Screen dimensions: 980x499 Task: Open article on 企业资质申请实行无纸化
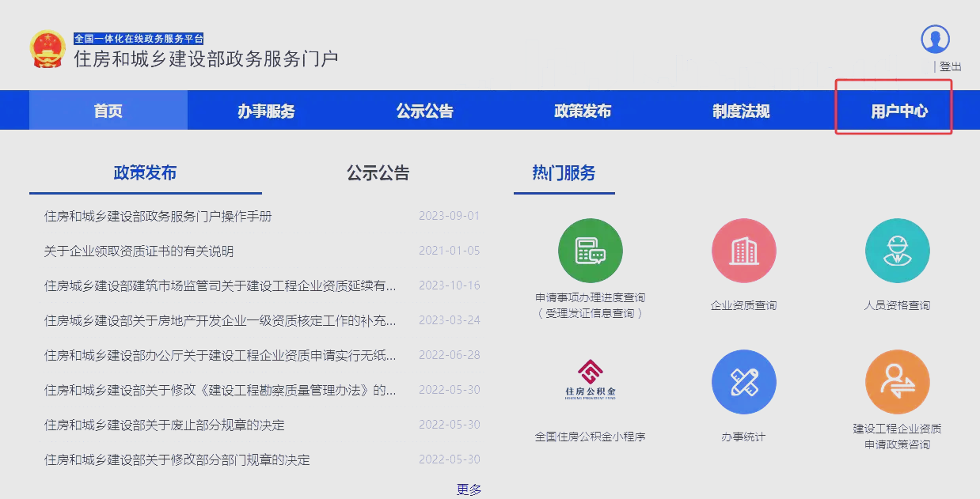click(220, 355)
